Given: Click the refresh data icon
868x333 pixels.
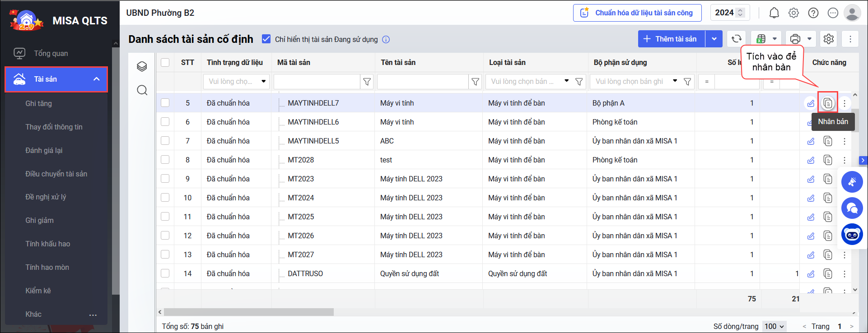Looking at the screenshot, I should pos(737,39).
